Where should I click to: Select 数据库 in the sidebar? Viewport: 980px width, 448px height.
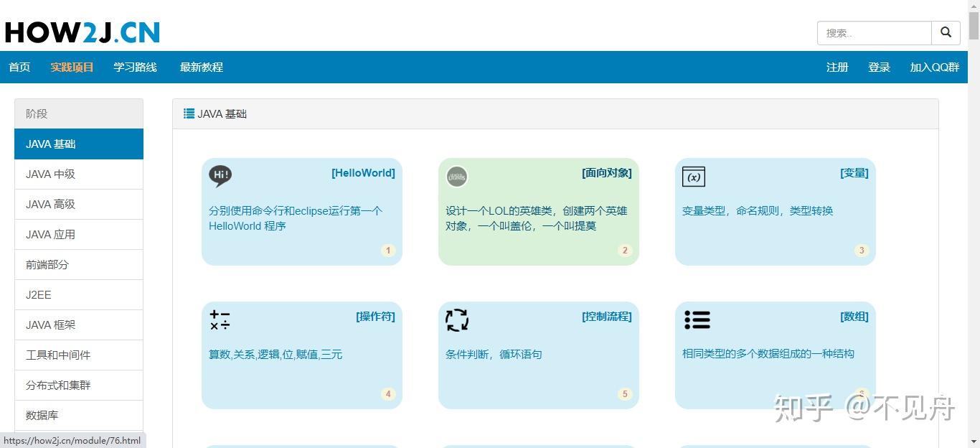(x=79, y=415)
